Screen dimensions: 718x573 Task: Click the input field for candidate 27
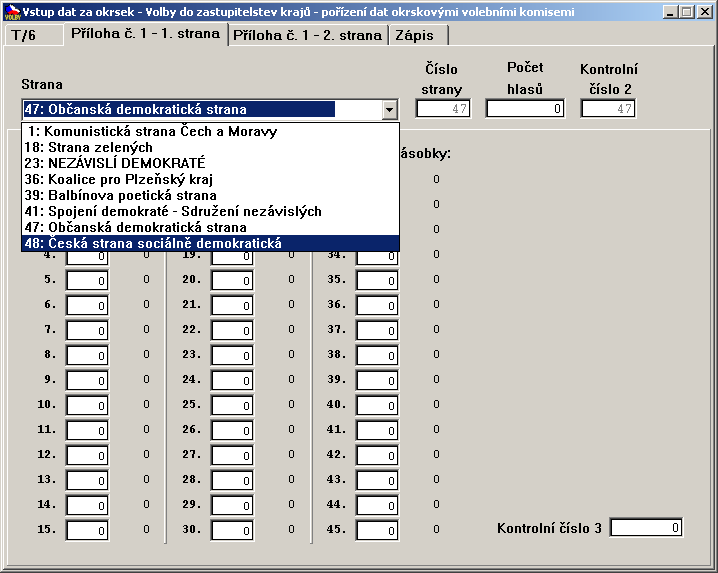point(232,455)
